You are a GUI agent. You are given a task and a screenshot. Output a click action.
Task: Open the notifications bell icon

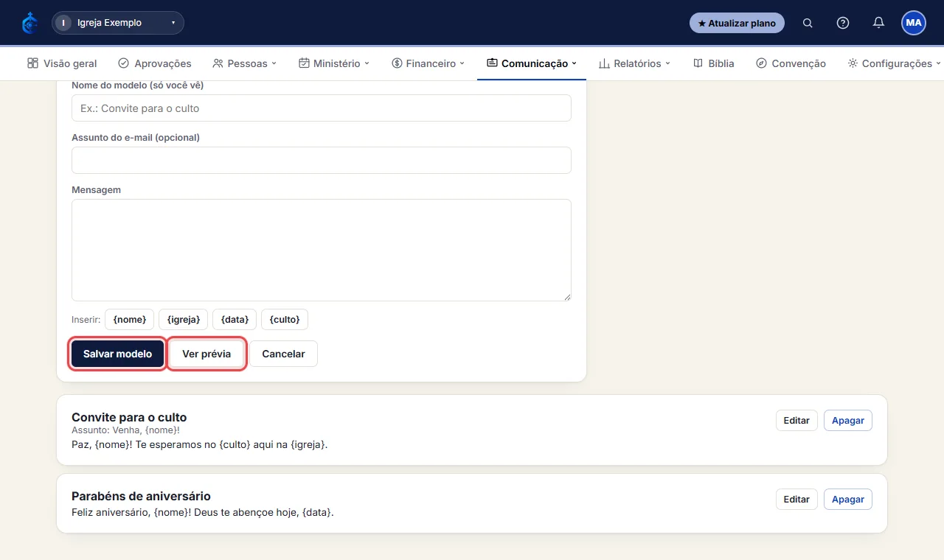(x=878, y=23)
